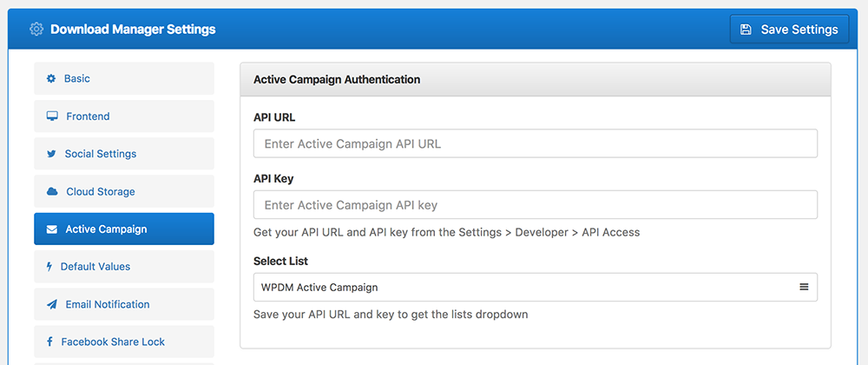
Task: Click the Facebook Share Lock icon
Action: coord(49,342)
